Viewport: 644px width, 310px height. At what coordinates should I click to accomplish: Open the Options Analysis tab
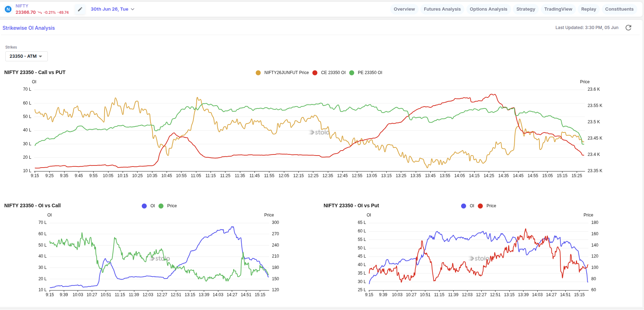click(x=488, y=9)
